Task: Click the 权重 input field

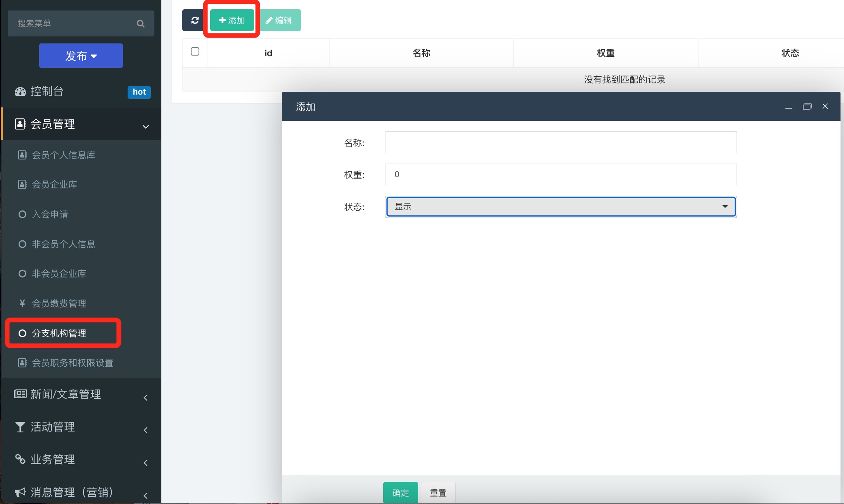Action: click(561, 174)
